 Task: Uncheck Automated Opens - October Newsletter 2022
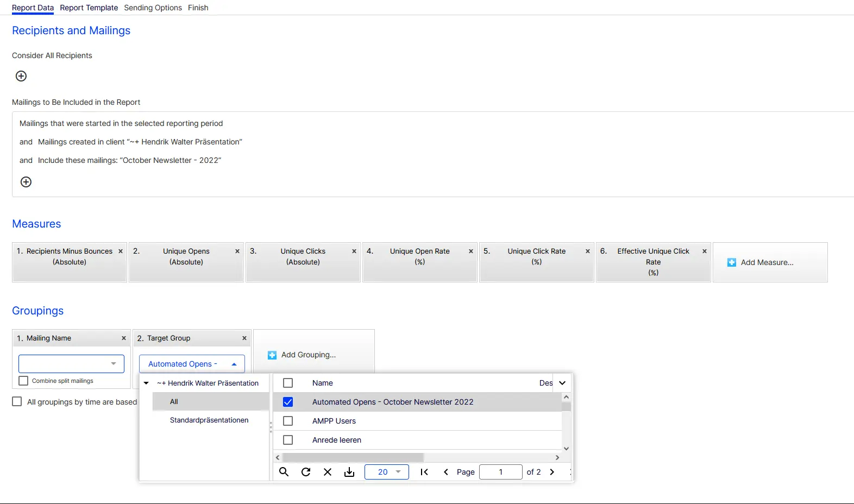pyautogui.click(x=288, y=402)
